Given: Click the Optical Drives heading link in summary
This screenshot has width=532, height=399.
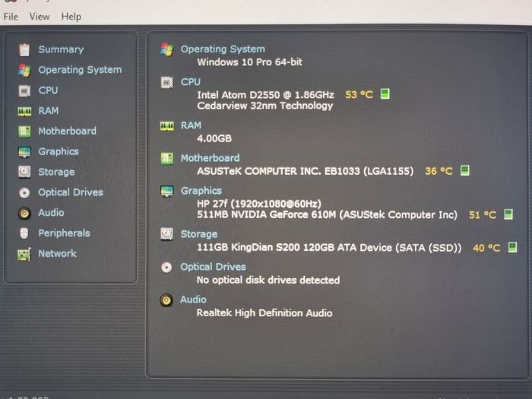Looking at the screenshot, I should point(213,267).
